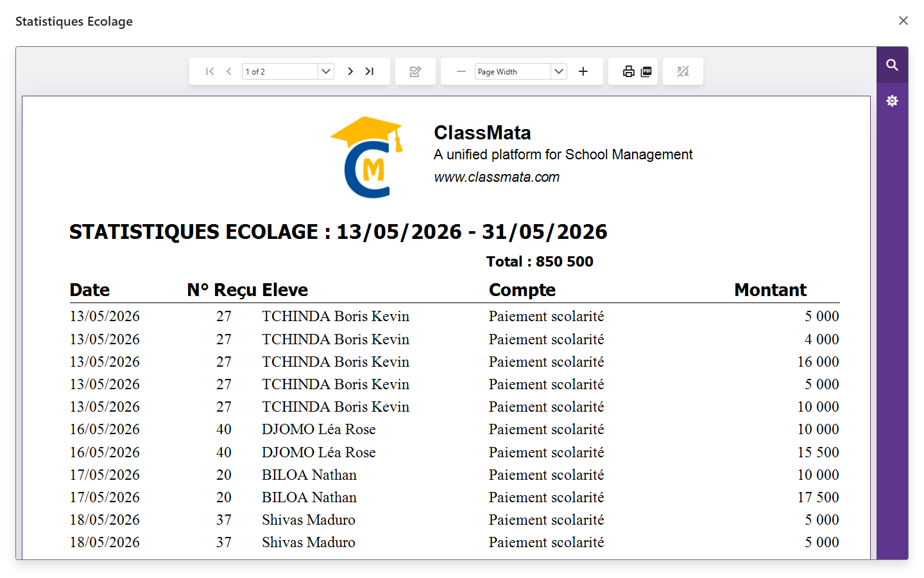Click the date in the 15 500 row
924x578 pixels.
pyautogui.click(x=105, y=452)
